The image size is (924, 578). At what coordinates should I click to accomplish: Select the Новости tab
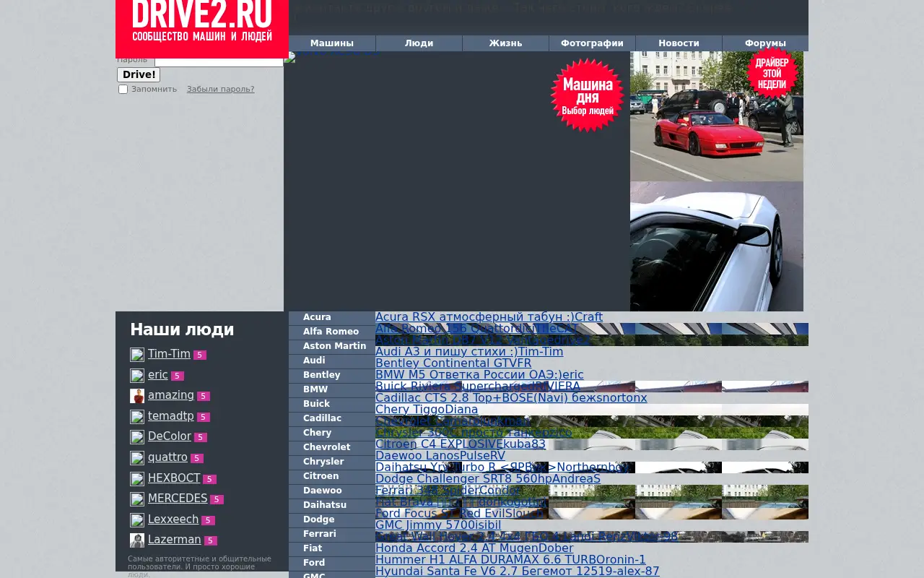click(x=679, y=43)
